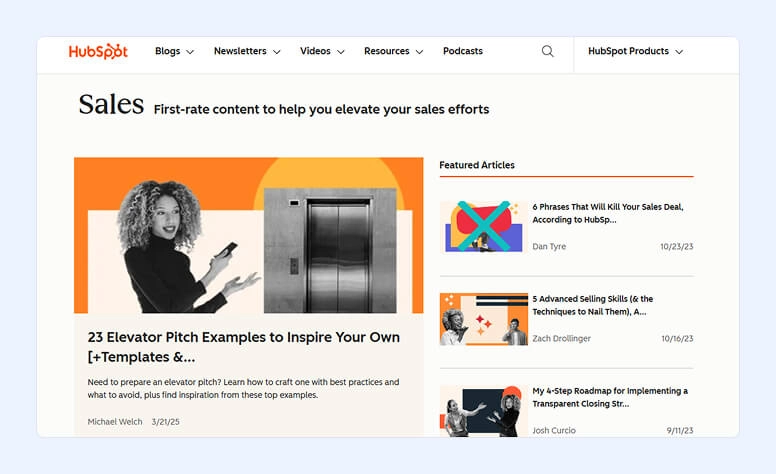Click the Advanced Selling Skills thumbnail
Screen dimensions: 776x474
484,319
